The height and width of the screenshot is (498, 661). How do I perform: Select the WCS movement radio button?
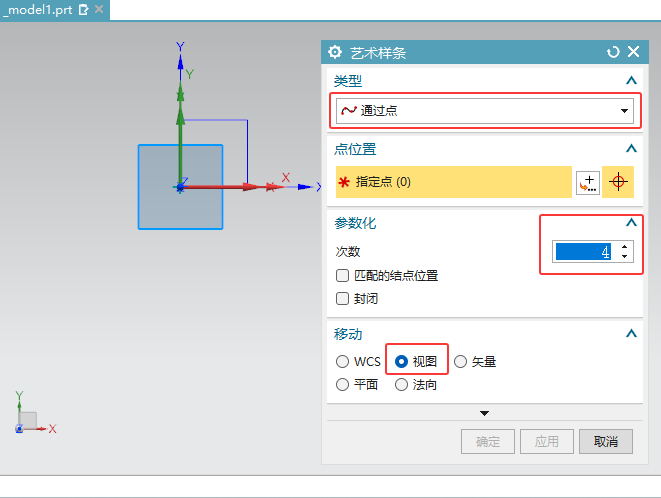click(x=342, y=361)
